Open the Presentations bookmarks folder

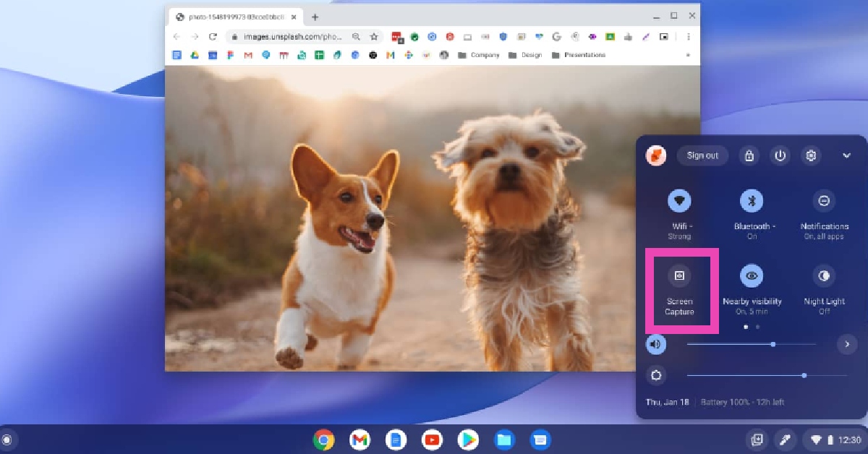point(578,55)
